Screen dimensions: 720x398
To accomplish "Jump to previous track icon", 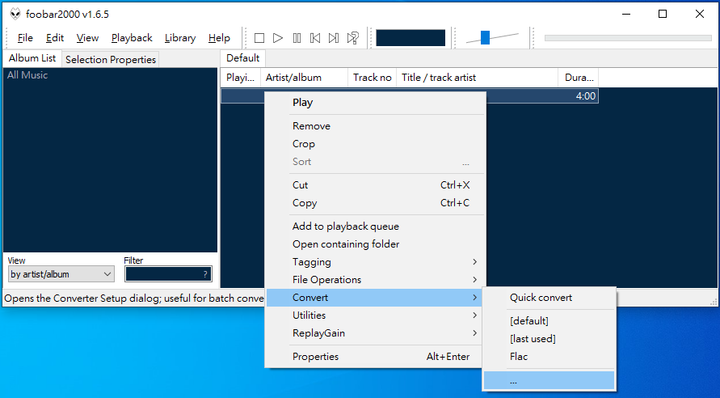I will 315,38.
